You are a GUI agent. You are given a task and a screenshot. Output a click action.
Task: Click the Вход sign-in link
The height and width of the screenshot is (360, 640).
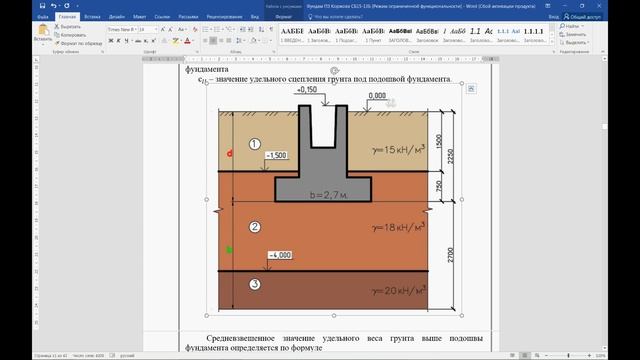553,17
